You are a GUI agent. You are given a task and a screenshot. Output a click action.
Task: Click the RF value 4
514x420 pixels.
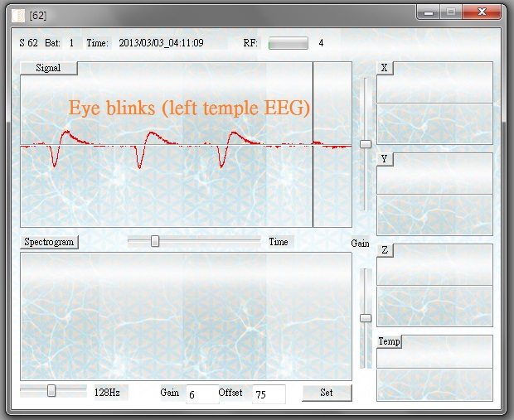pos(322,43)
